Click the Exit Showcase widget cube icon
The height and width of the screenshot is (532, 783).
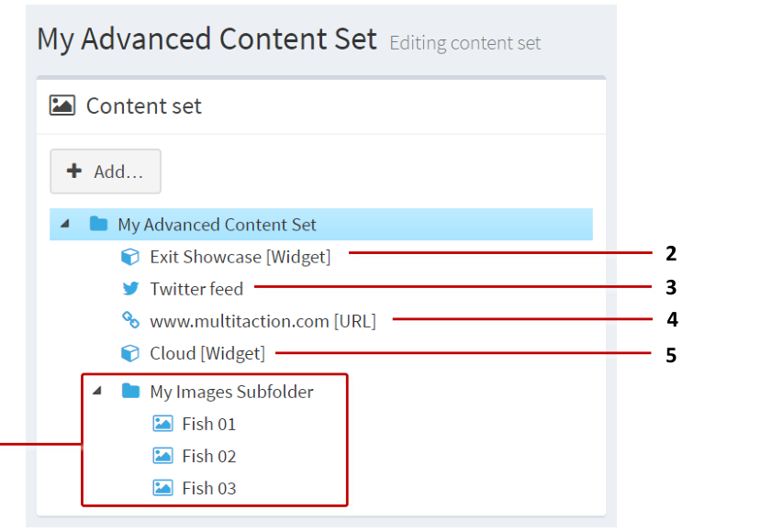(129, 256)
